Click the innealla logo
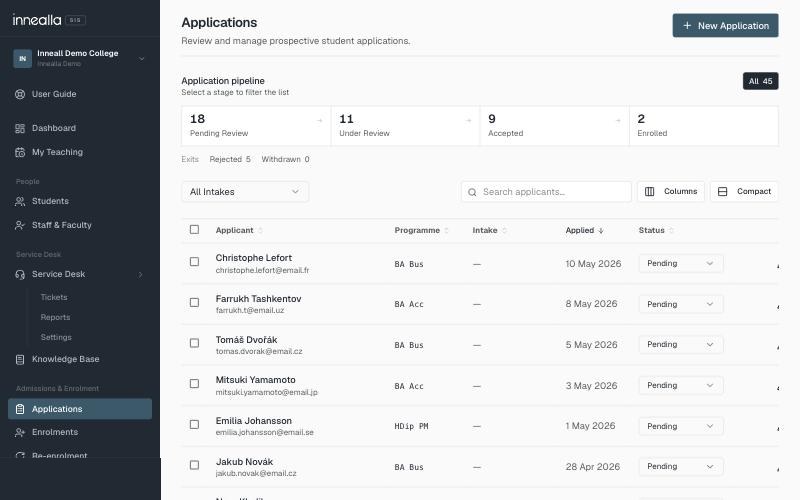 pos(37,20)
